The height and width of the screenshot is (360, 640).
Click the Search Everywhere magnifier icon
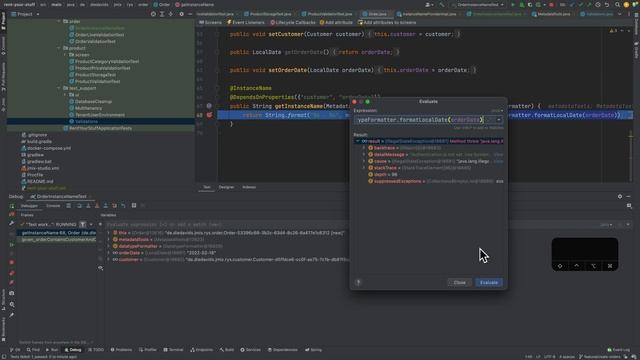point(617,5)
